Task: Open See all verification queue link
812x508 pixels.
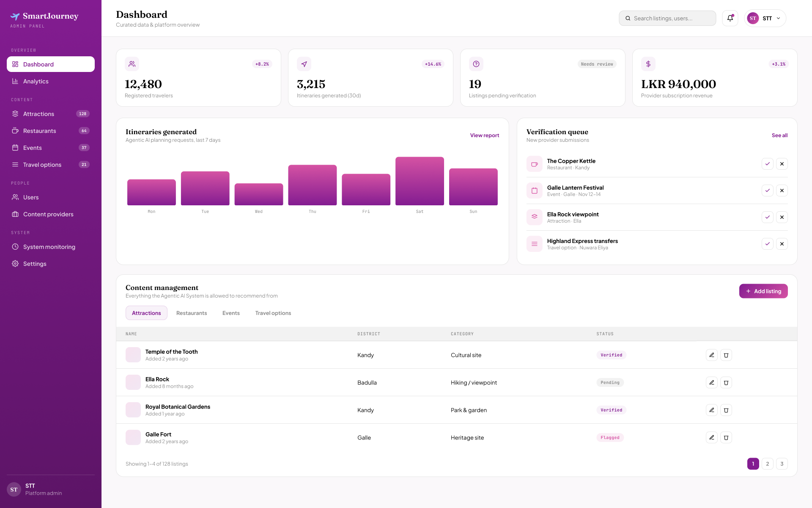Action: (x=779, y=135)
